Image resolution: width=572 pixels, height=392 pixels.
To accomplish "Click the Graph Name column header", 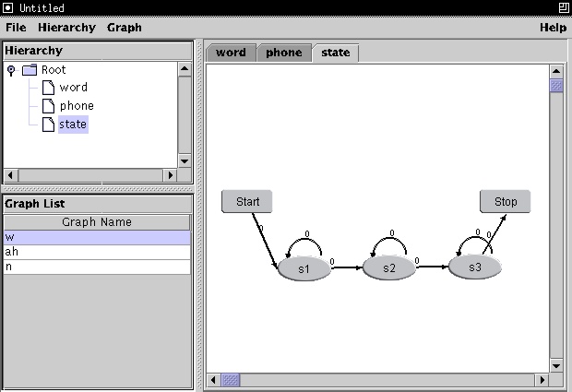I will [97, 222].
